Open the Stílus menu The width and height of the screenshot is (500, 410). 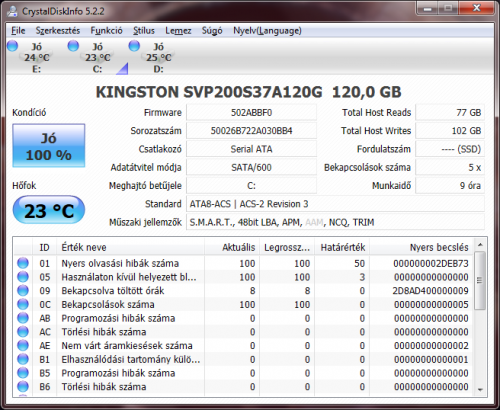pyautogui.click(x=144, y=31)
